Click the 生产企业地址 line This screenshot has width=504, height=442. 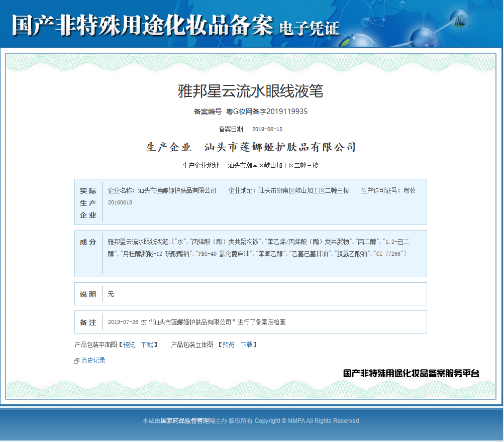251,165
